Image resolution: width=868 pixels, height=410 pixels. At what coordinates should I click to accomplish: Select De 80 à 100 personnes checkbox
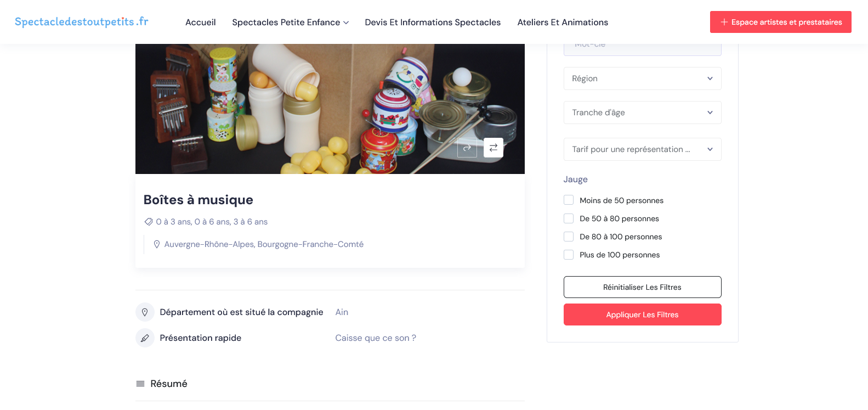[x=569, y=237]
